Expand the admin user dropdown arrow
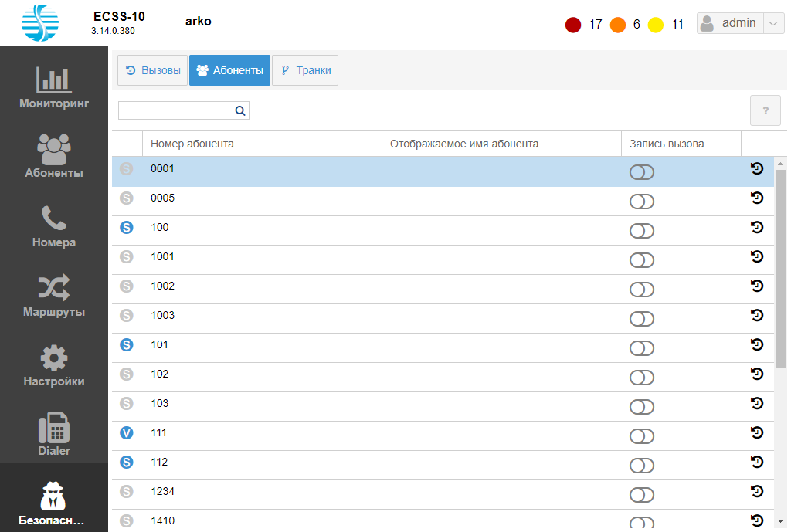Viewport: 791px width, 532px height. click(774, 24)
